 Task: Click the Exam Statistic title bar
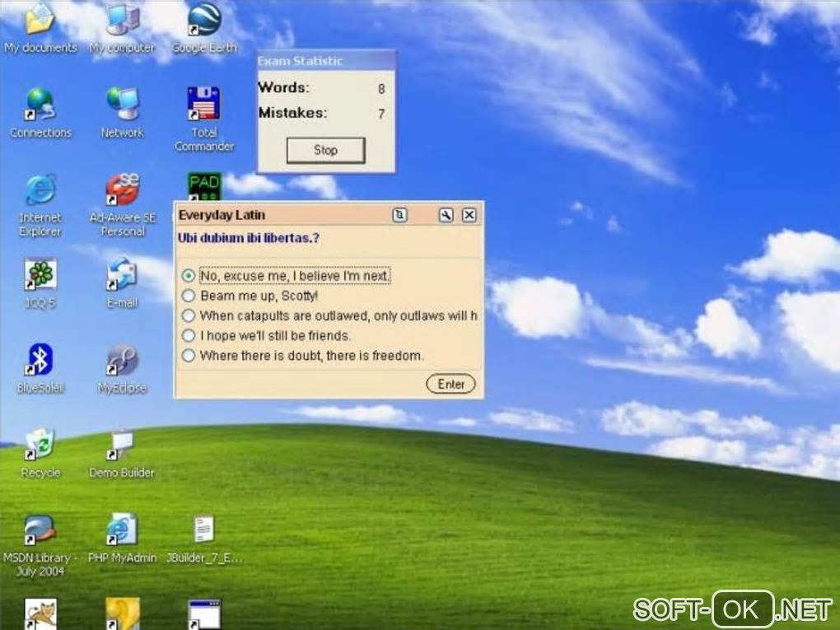326,61
